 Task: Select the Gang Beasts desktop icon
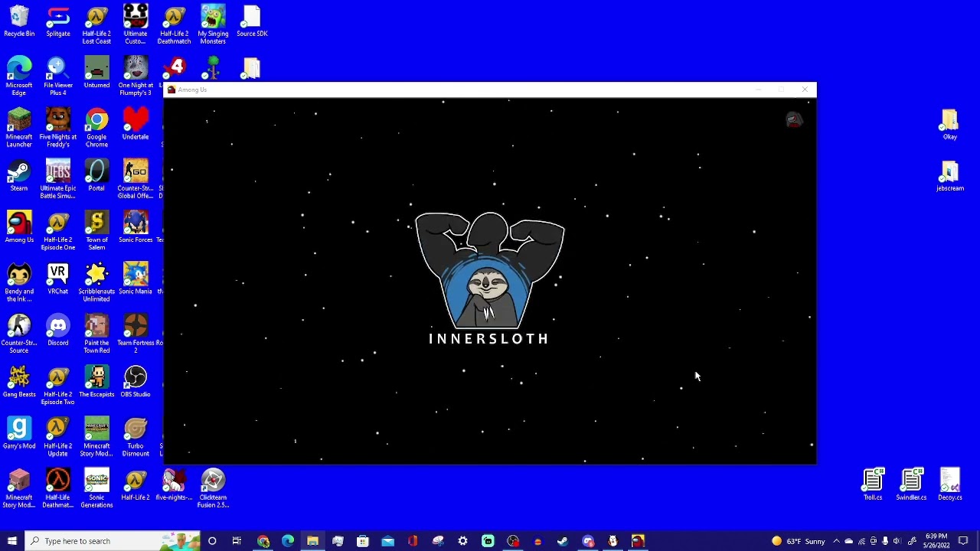[x=19, y=382]
